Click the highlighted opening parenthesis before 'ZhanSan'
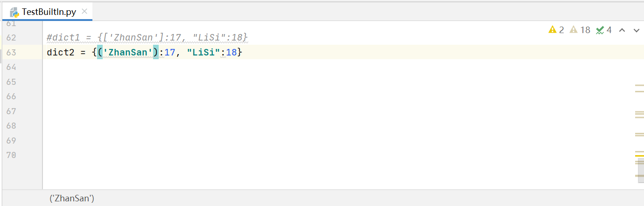Screen dimensions: 644x206 click(100, 53)
